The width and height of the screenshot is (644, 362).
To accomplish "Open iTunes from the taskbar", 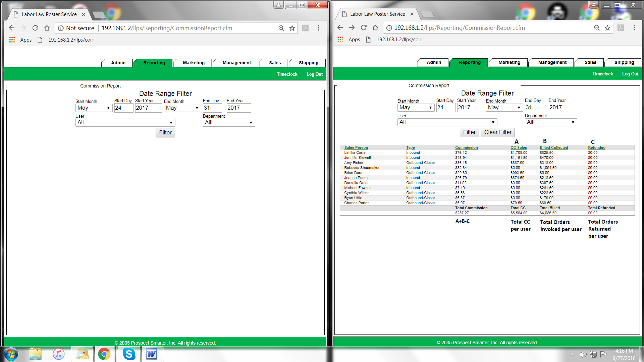I will click(58, 354).
